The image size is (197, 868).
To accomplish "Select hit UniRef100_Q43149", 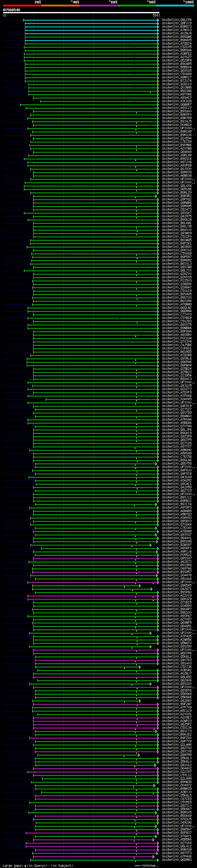I will point(176,477).
